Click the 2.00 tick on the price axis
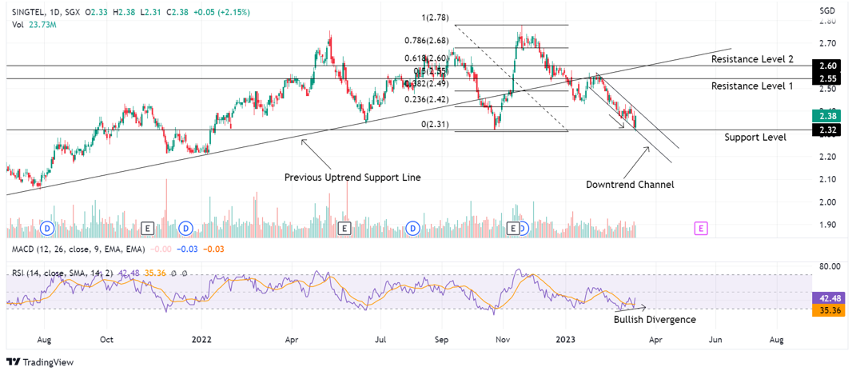The width and height of the screenshot is (868, 383). (826, 202)
